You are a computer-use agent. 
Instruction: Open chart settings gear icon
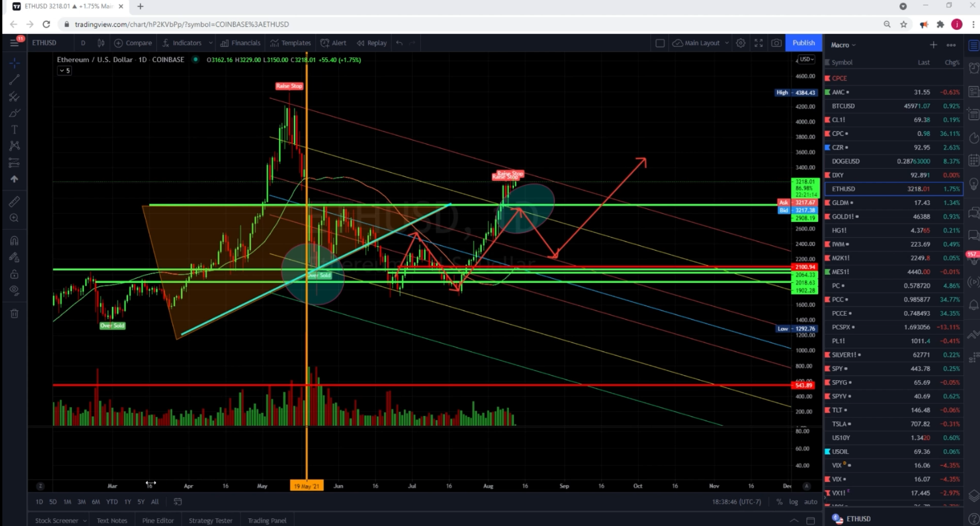coord(741,43)
